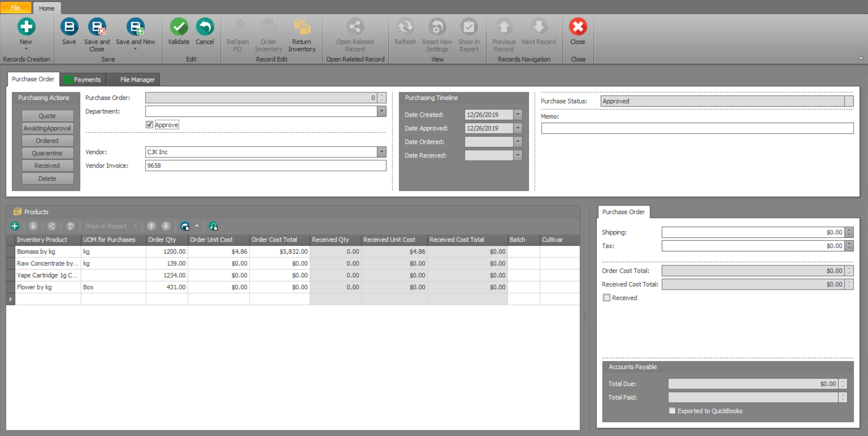Click the Save and Close icon
This screenshot has height=436, width=868.
coord(97,27)
